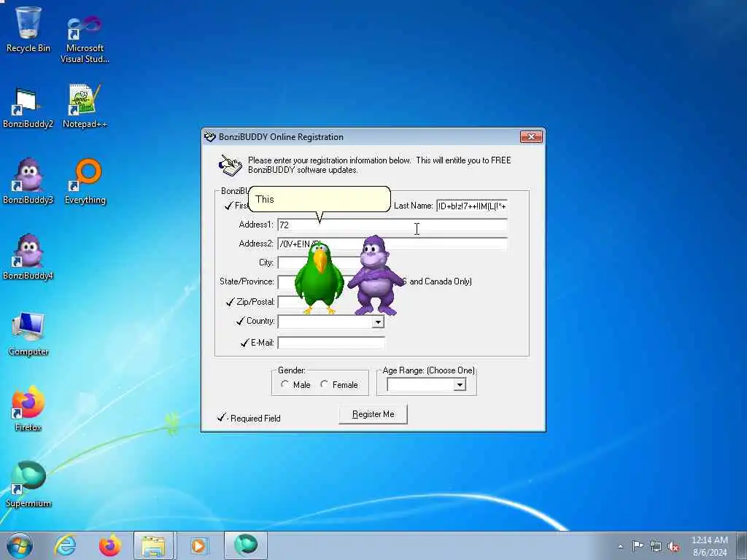The width and height of the screenshot is (747, 560).
Task: Click into the Address2 field
Action: pos(392,244)
